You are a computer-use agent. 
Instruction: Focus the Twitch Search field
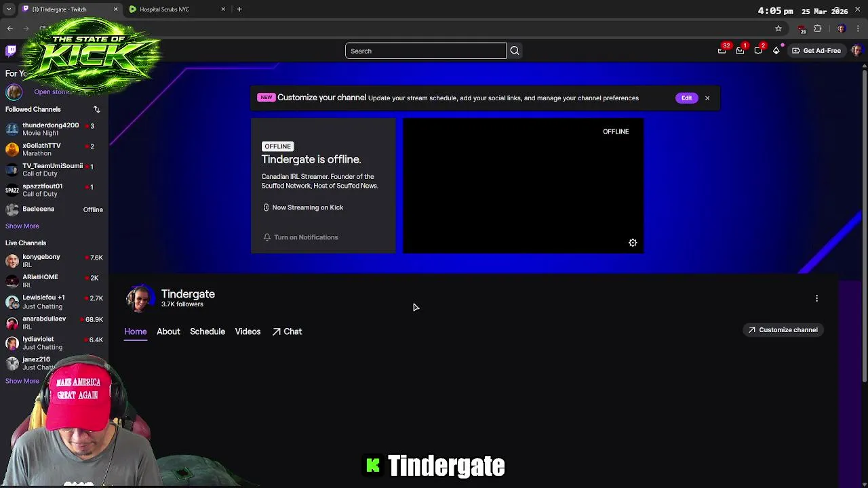click(x=425, y=51)
